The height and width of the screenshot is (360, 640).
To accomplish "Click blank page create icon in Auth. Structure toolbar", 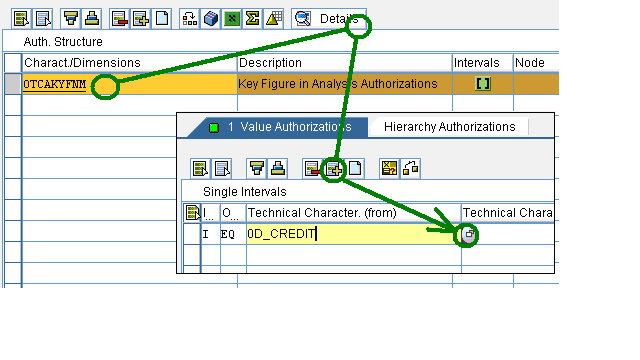I will [162, 19].
